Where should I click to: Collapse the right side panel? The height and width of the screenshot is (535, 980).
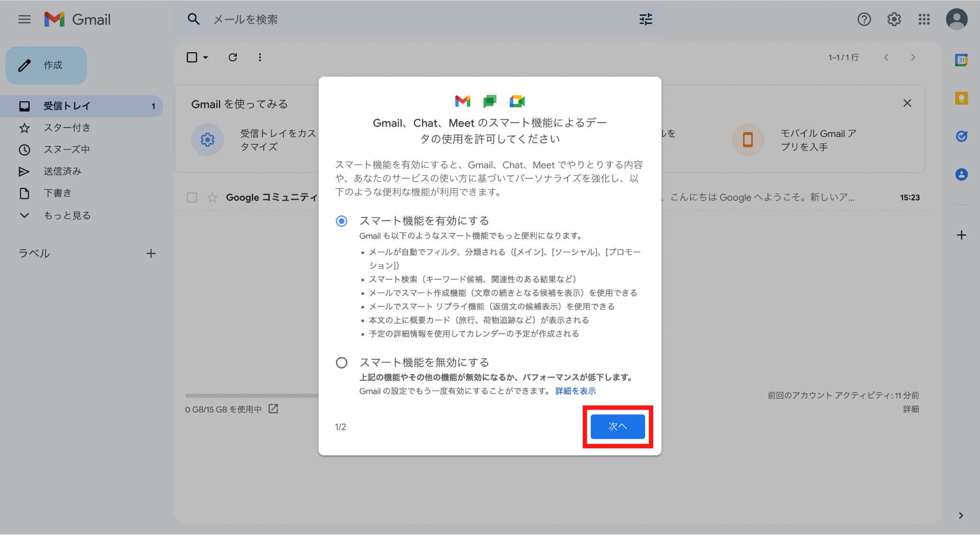tap(961, 515)
